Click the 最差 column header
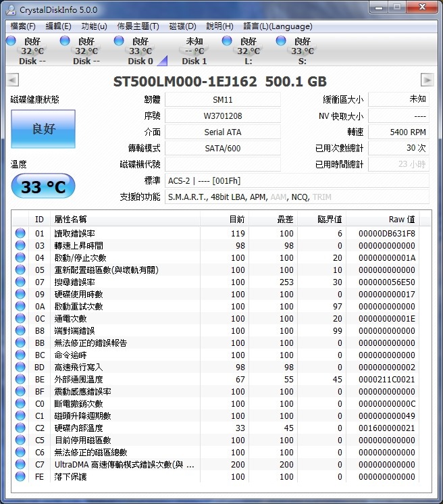The image size is (443, 504). click(273, 219)
